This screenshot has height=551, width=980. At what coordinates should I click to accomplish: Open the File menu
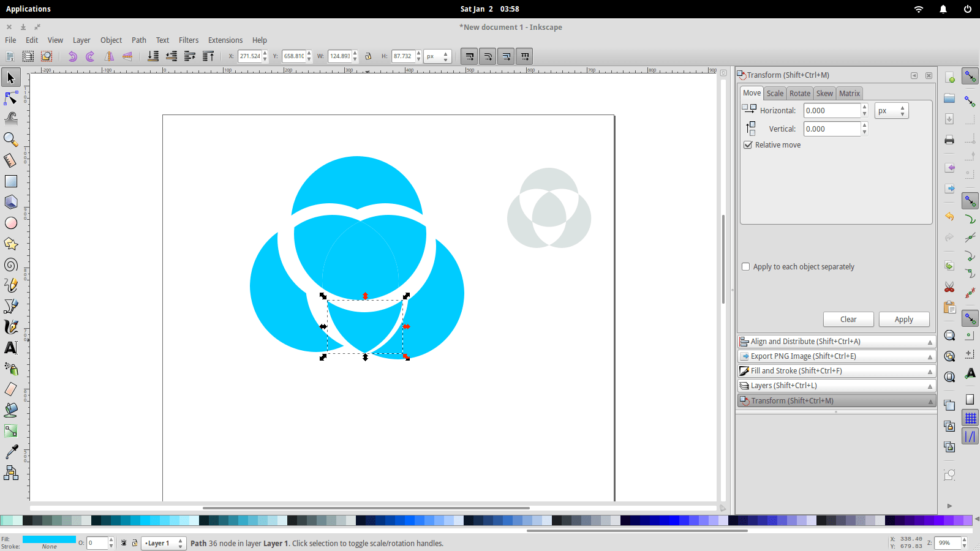[x=11, y=40]
